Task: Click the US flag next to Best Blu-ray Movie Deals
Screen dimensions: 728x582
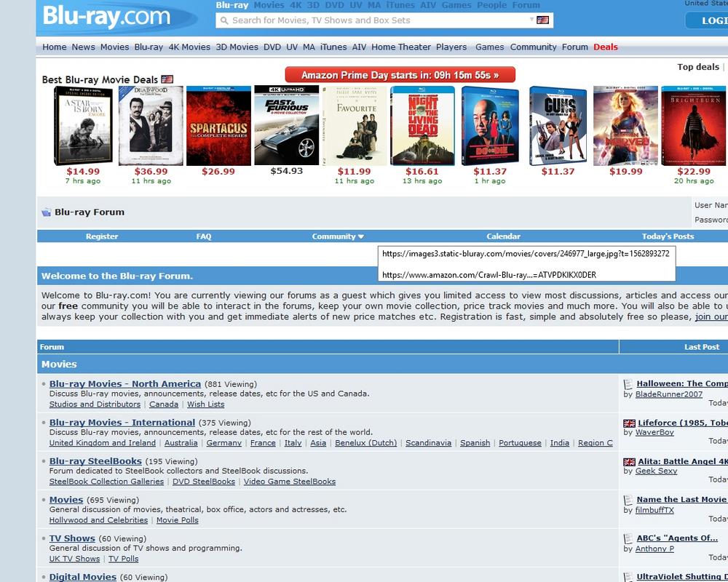Action: coord(167,79)
